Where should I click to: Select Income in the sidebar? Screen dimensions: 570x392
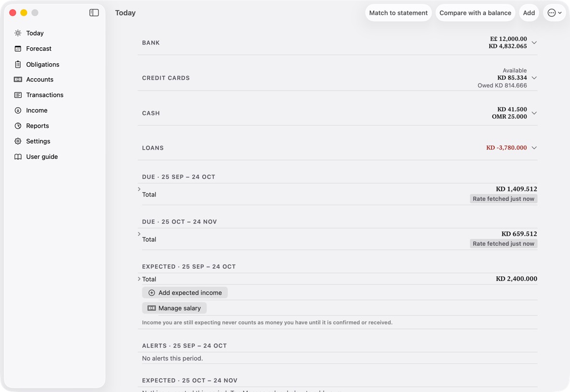[37, 111]
